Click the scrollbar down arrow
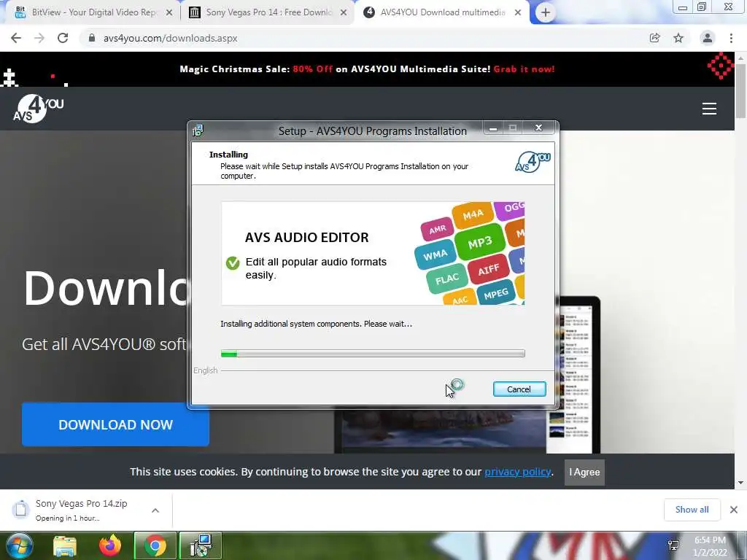 [x=740, y=483]
